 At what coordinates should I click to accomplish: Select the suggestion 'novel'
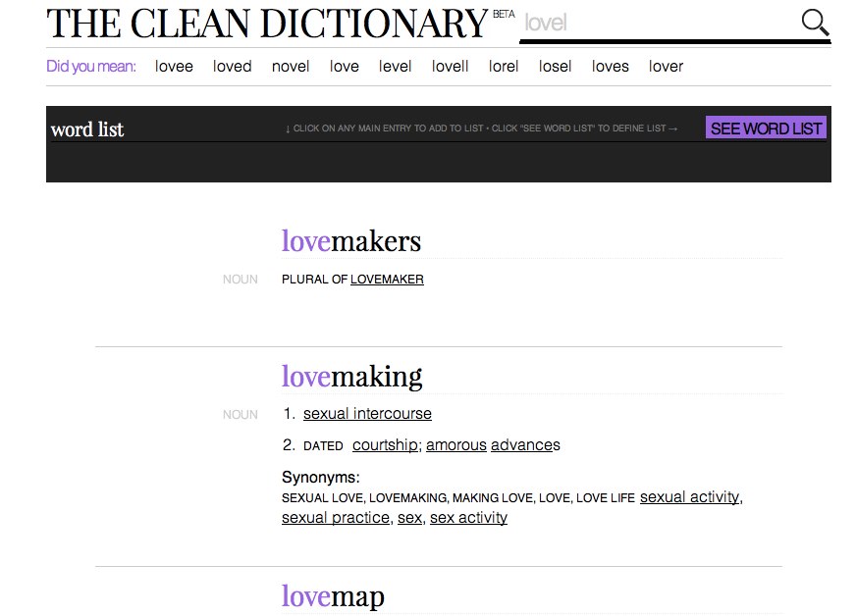coord(291,66)
